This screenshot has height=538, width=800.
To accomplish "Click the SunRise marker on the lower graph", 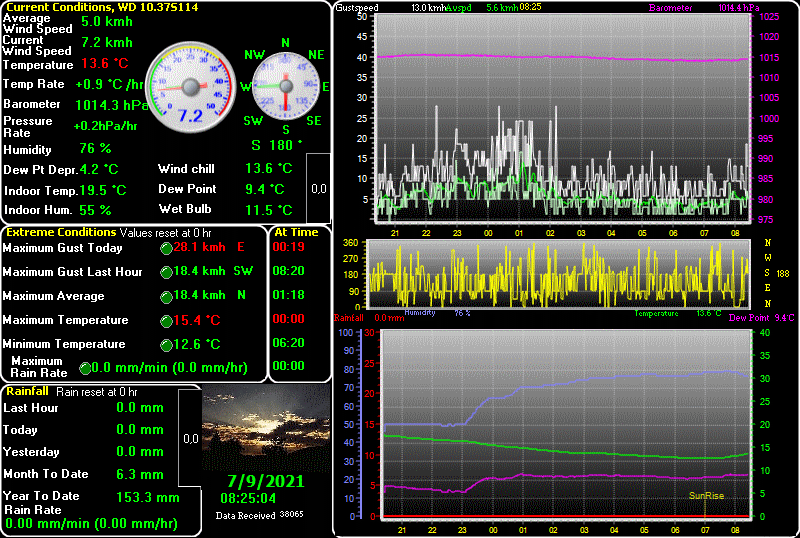I will click(x=705, y=495).
